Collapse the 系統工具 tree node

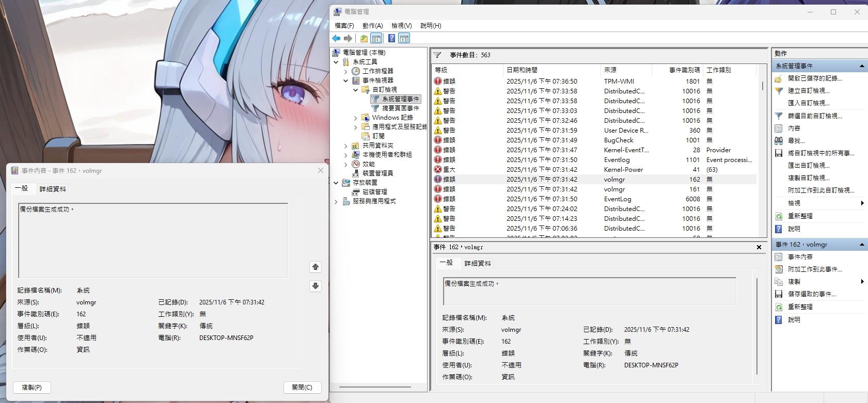point(336,62)
